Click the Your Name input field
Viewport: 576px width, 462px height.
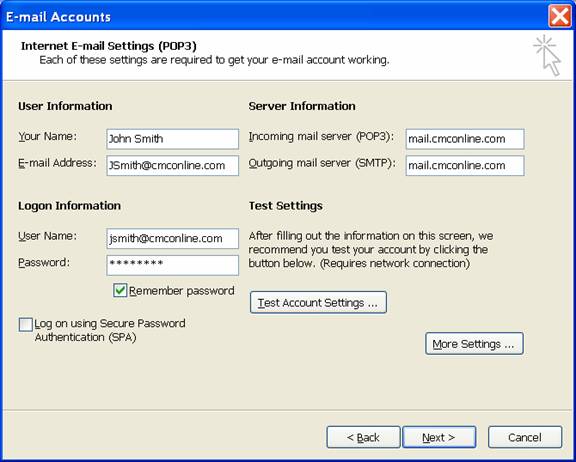coord(173,139)
